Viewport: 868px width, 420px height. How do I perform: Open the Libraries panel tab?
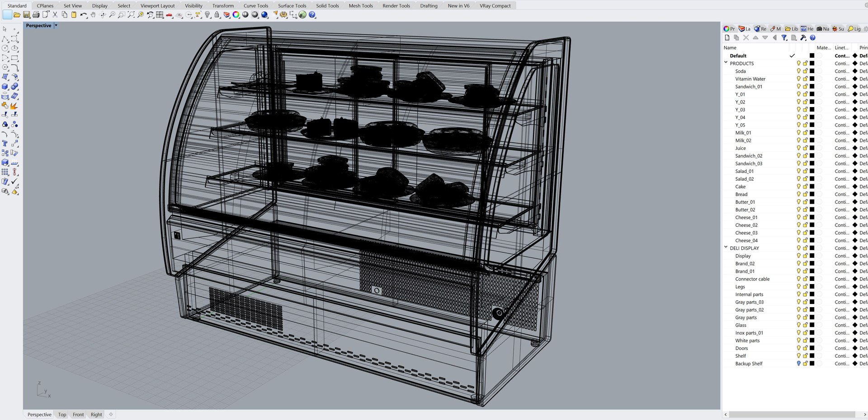(x=792, y=28)
